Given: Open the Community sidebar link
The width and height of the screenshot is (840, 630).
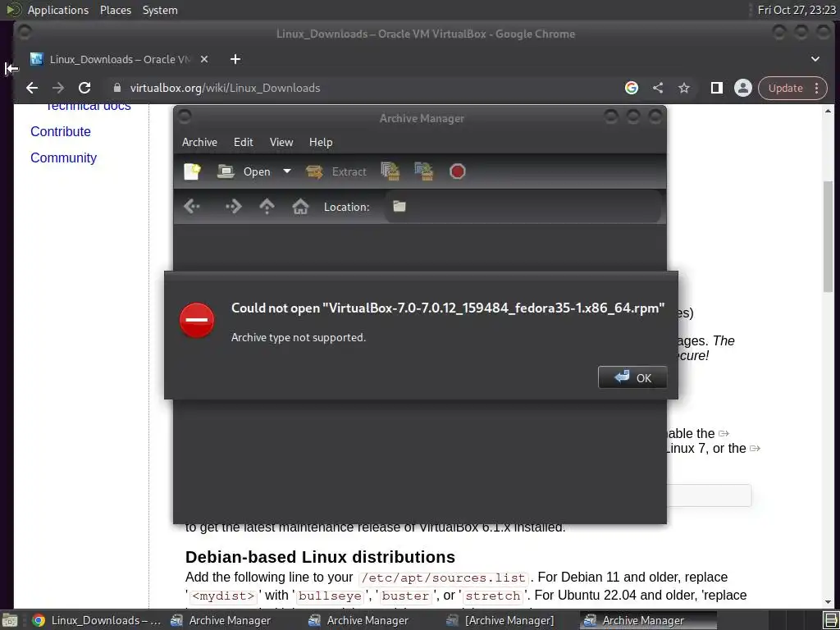Looking at the screenshot, I should pyautogui.click(x=63, y=157).
